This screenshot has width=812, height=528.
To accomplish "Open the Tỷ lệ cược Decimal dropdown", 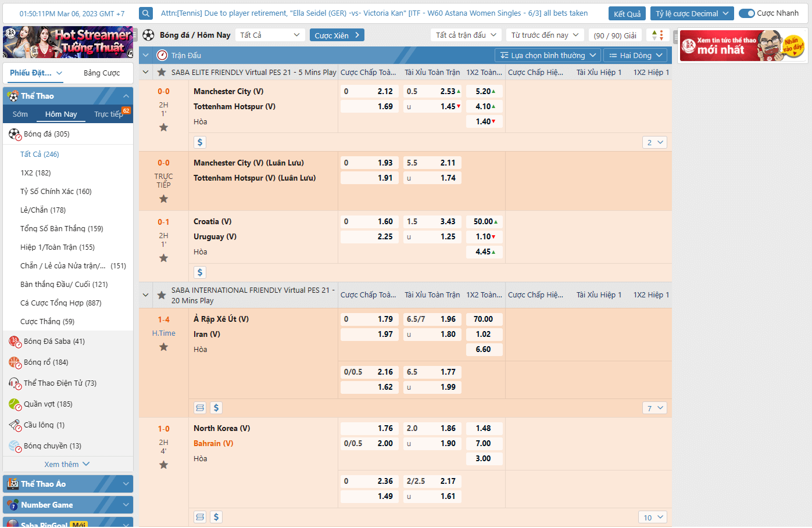I will 692,13.
